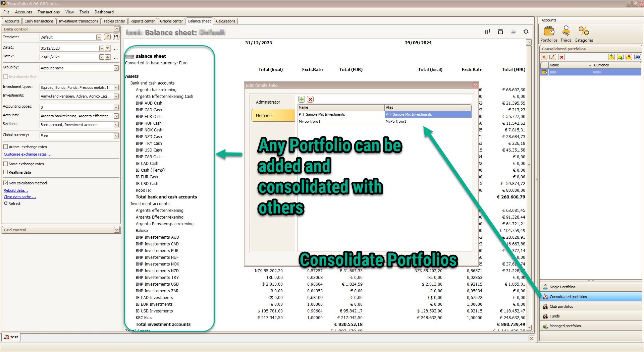Select the Portfolios icon in Accounts panel
The image size is (644, 352).
pyautogui.click(x=549, y=33)
